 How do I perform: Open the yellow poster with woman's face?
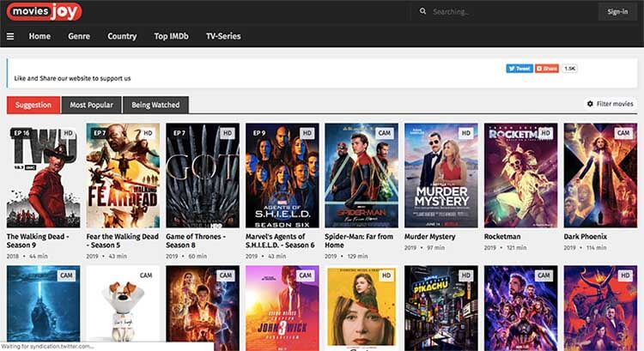coord(361,308)
